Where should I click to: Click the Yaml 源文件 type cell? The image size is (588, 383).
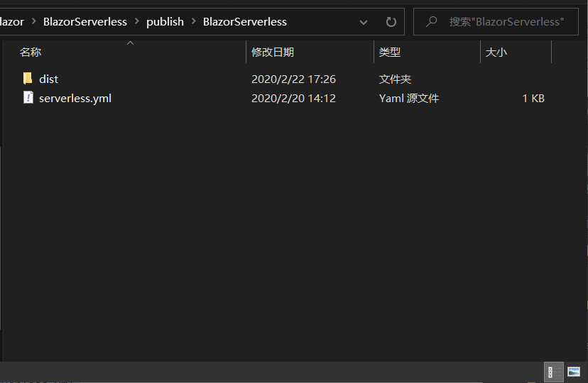click(409, 98)
